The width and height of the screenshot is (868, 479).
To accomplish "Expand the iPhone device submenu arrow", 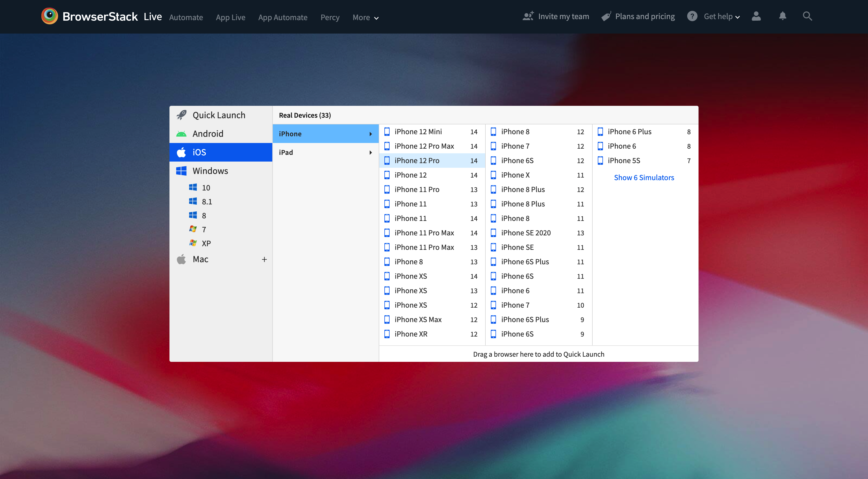I will point(371,134).
